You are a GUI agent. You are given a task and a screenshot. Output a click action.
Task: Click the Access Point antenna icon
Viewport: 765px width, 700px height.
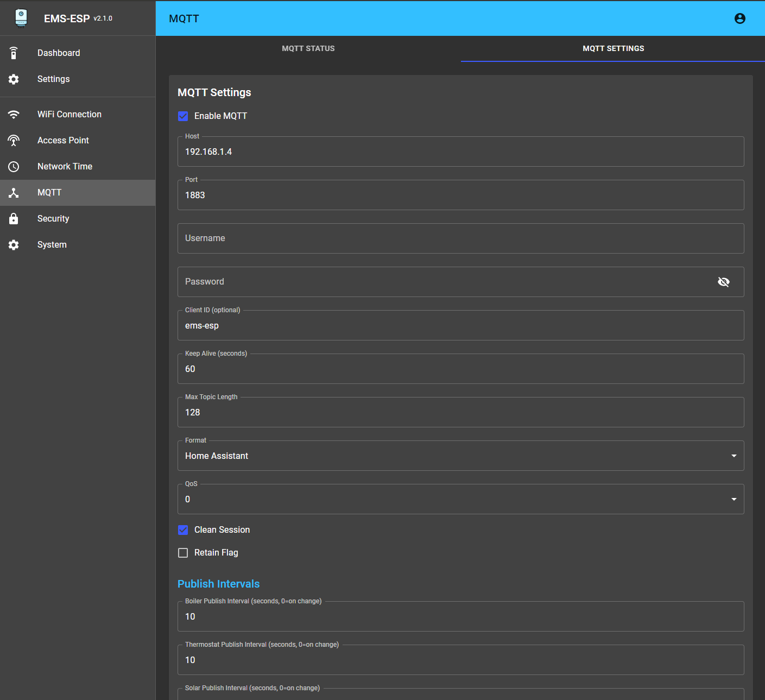(x=14, y=141)
